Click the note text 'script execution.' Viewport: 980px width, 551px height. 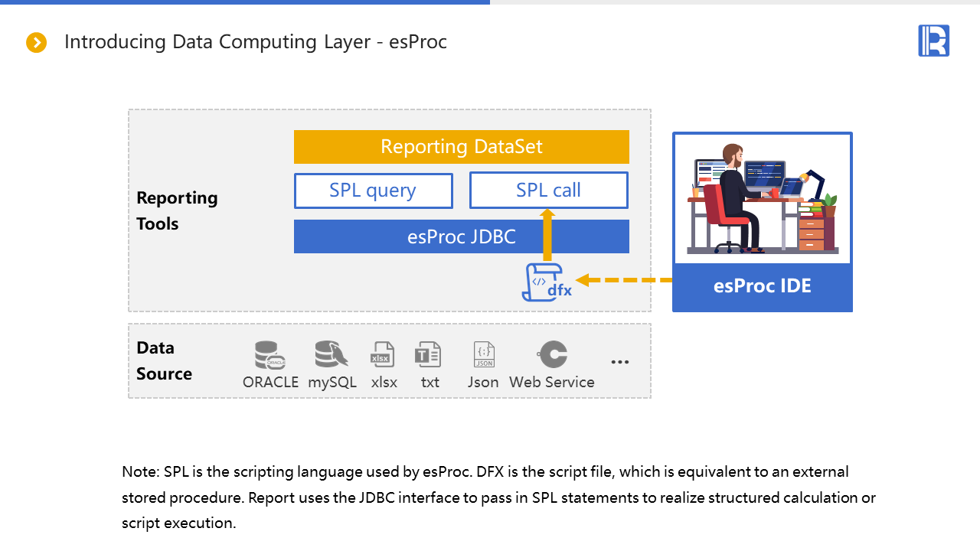[x=179, y=523]
